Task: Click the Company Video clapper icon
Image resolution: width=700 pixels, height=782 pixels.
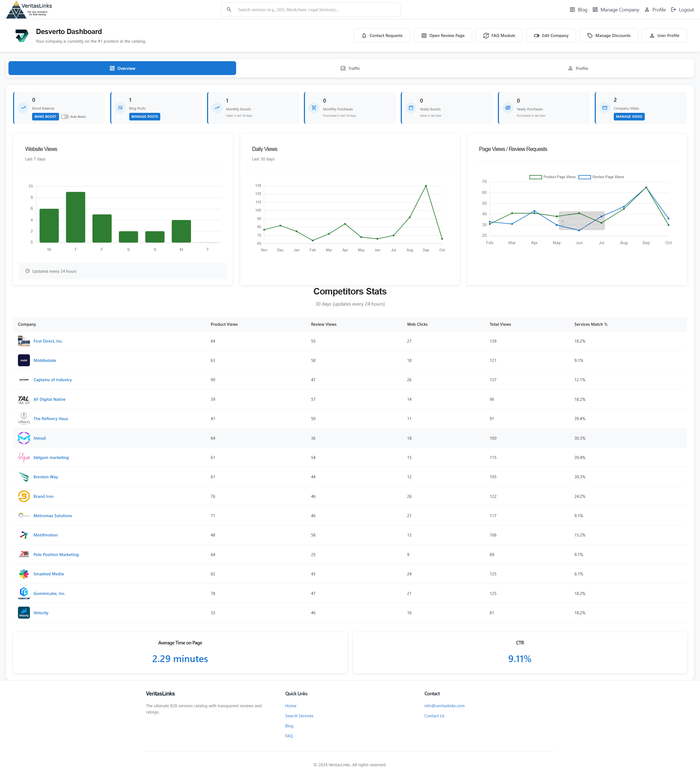Action: click(x=605, y=108)
